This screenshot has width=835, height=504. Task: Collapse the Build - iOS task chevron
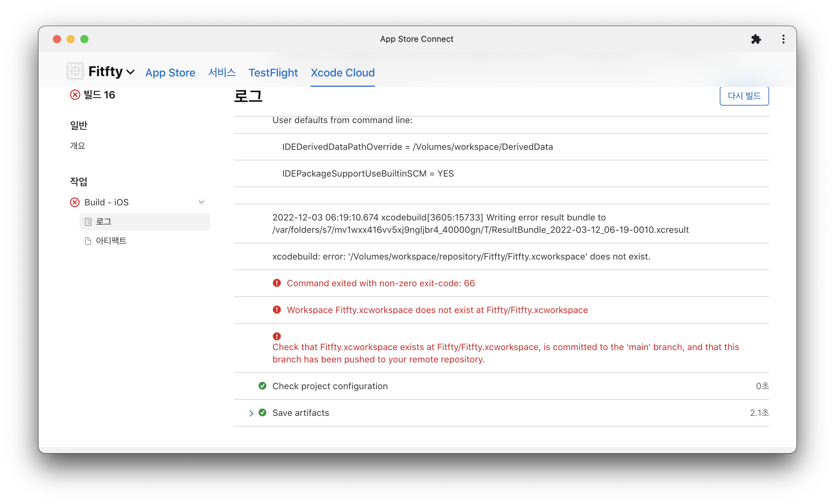201,202
